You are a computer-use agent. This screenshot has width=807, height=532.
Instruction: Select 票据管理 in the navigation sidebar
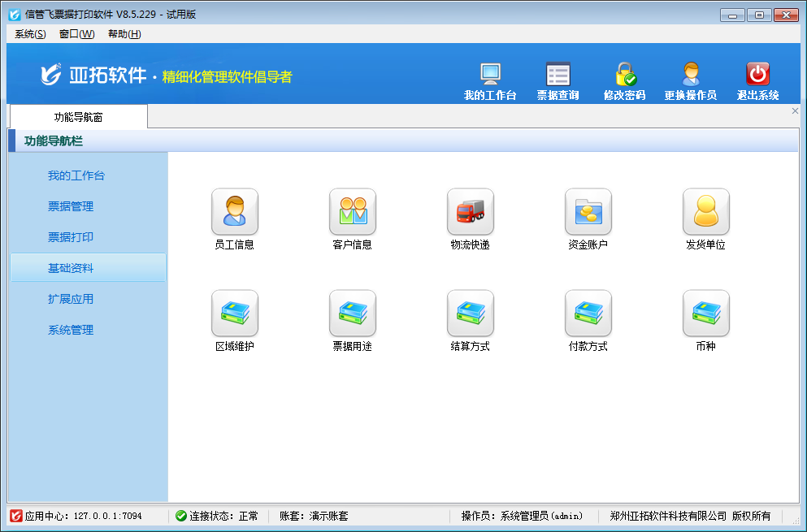tap(71, 206)
